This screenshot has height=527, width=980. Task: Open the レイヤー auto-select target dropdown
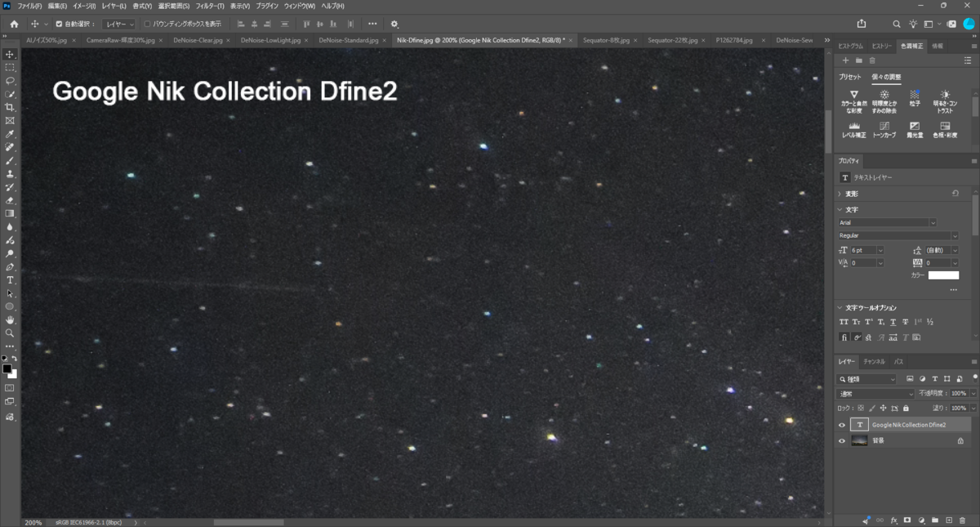[119, 25]
